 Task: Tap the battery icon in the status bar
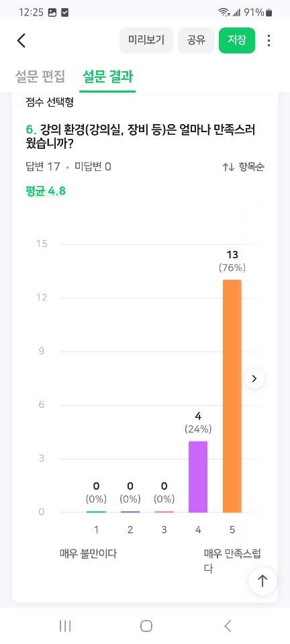pos(269,13)
